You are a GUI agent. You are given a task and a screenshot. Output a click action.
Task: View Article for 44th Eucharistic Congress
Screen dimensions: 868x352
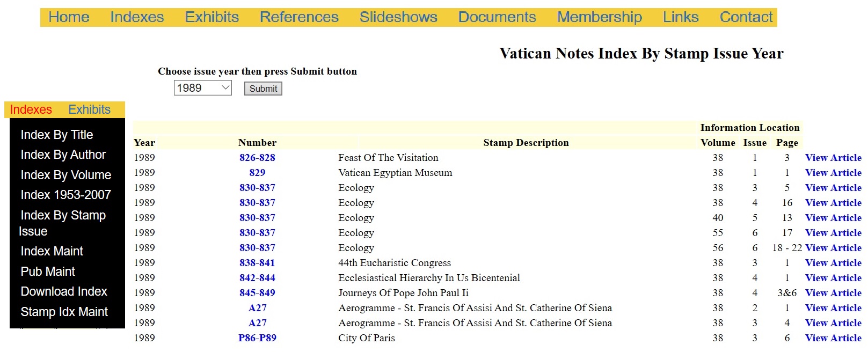tap(833, 263)
